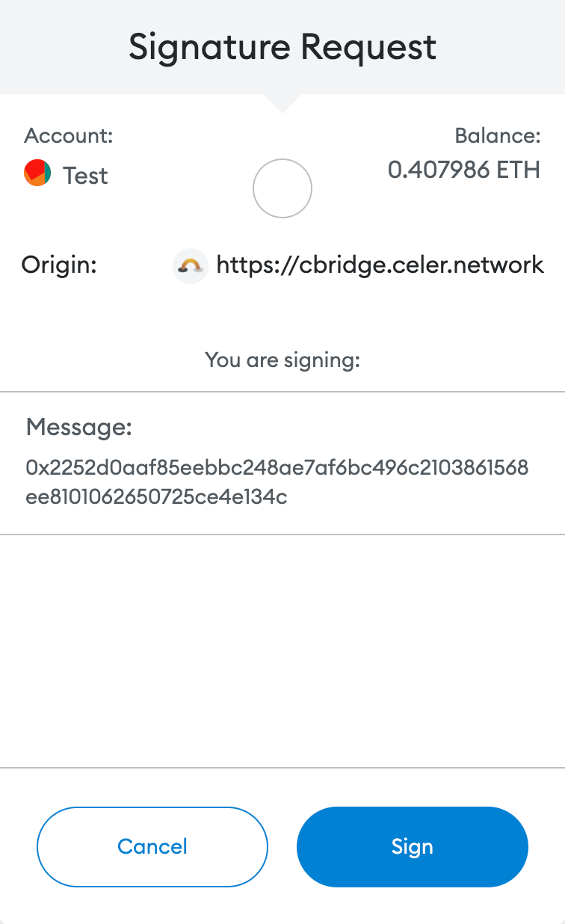
Task: Click the "Message:" label
Action: [79, 428]
